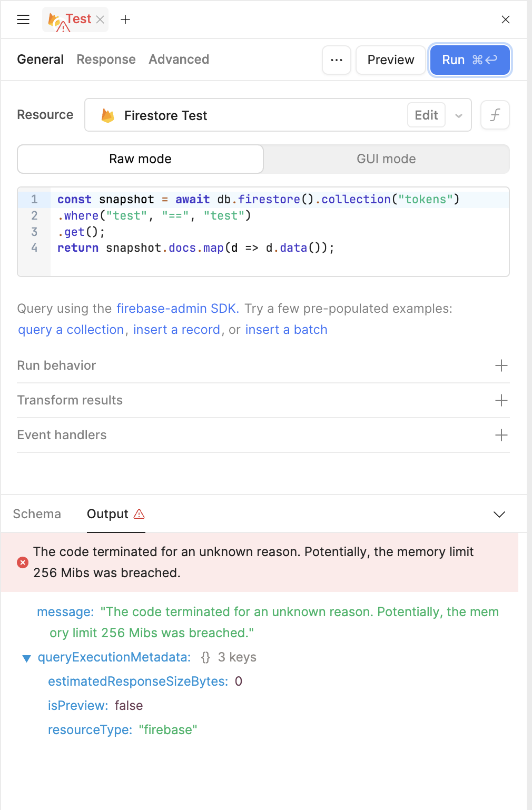Image resolution: width=532 pixels, height=810 pixels.
Task: Click the fx dynamic resource icon
Action: point(495,115)
